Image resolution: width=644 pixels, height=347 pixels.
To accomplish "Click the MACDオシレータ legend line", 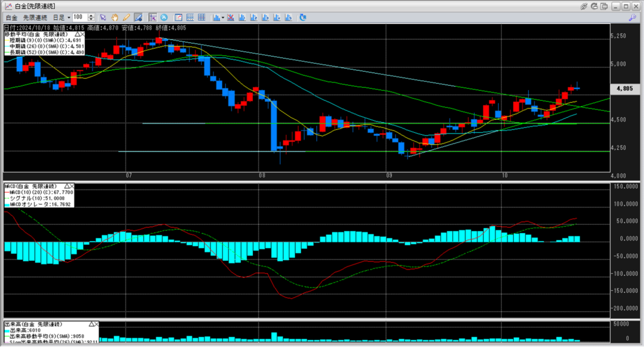I will [x=38, y=204].
